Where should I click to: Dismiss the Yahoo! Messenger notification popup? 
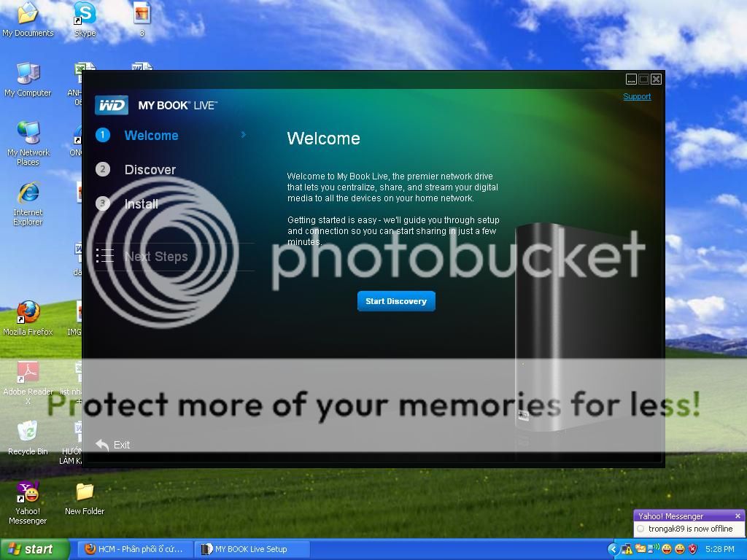(x=738, y=516)
